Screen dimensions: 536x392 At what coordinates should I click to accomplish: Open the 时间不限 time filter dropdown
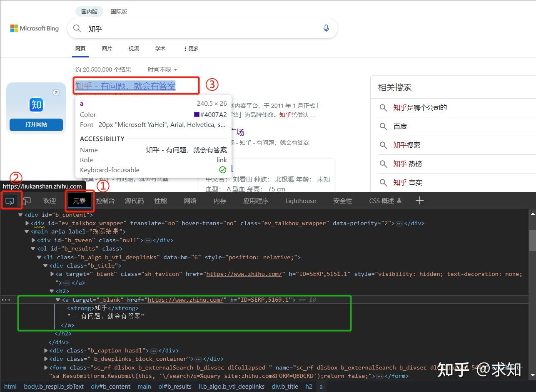point(162,69)
